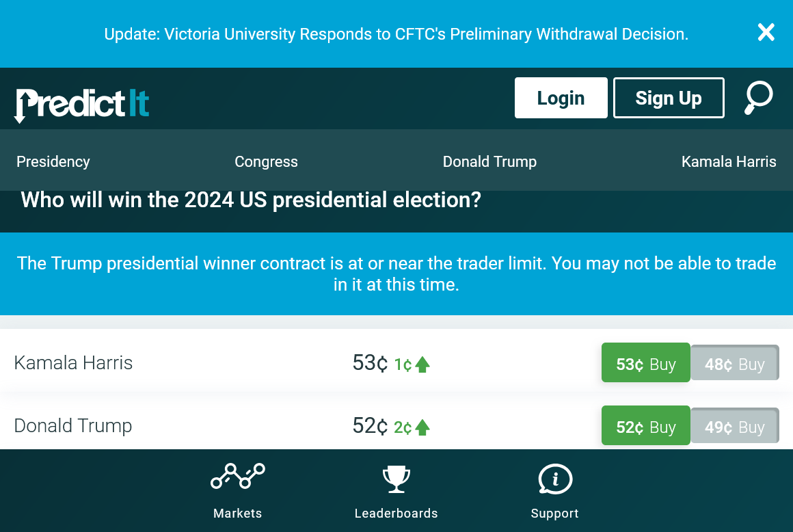793x532 pixels.
Task: Buy Kamala Harris Yes at 53¢
Action: coord(645,363)
